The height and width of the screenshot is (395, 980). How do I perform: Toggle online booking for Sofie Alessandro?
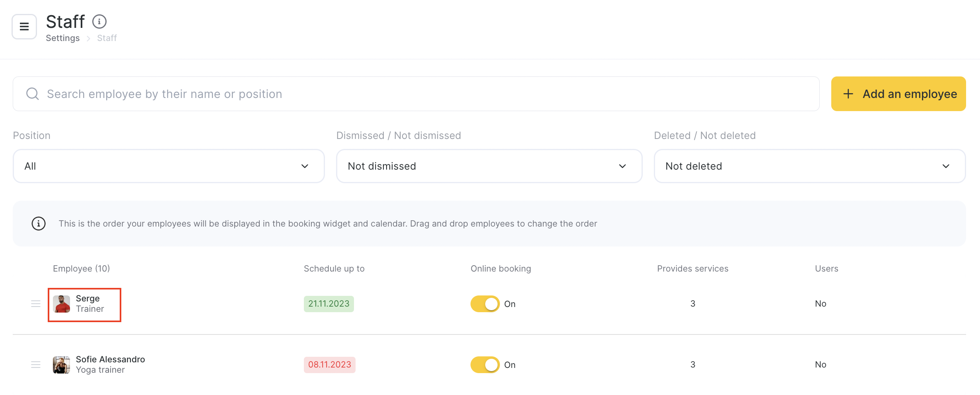485,365
